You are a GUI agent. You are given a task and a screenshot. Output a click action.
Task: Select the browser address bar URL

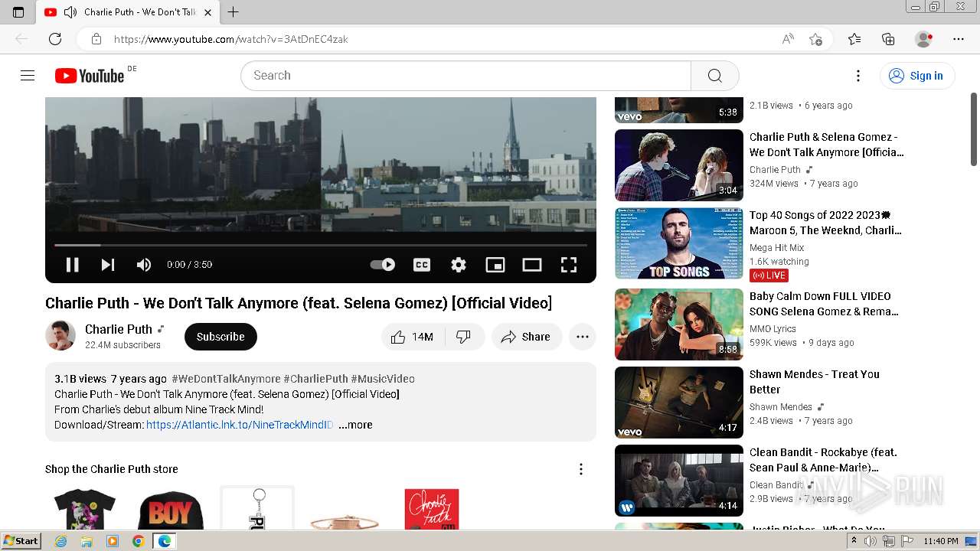tap(231, 39)
